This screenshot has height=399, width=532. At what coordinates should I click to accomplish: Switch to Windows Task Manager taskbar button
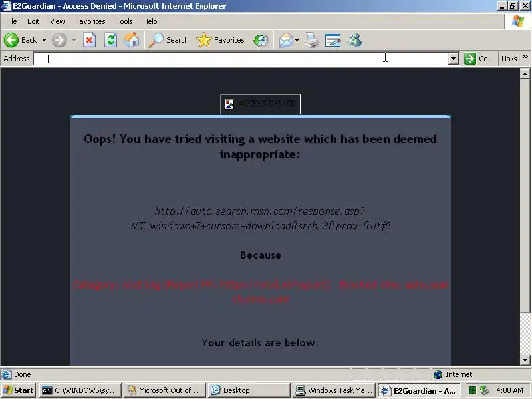click(x=334, y=390)
